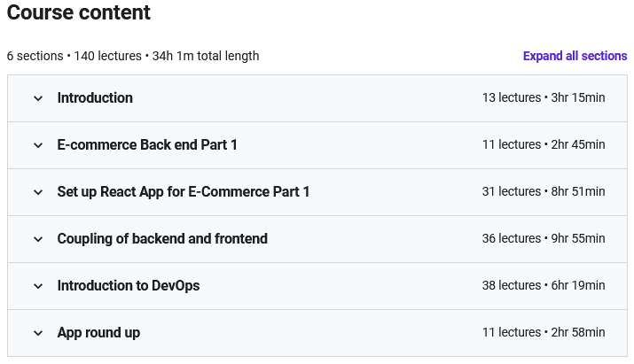Click the 31 lectures • 8hr 51min label
Image resolution: width=634 pixels, height=364 pixels.
point(544,192)
